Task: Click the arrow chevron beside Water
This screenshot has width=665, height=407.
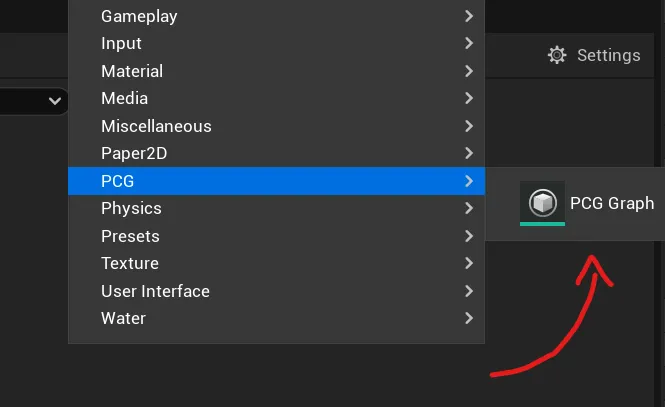Action: tap(469, 318)
